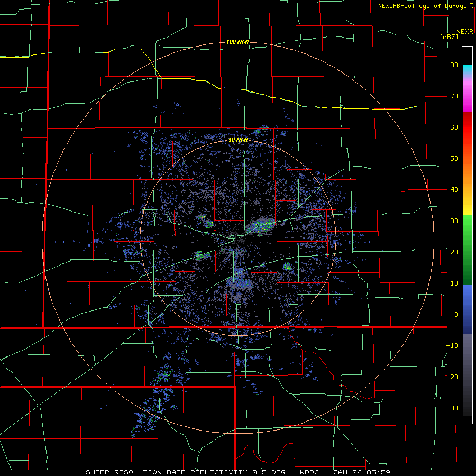Viewport: 476px width, 476px height.
Task: Click the cyan top band of color bar
Action: click(x=467, y=69)
